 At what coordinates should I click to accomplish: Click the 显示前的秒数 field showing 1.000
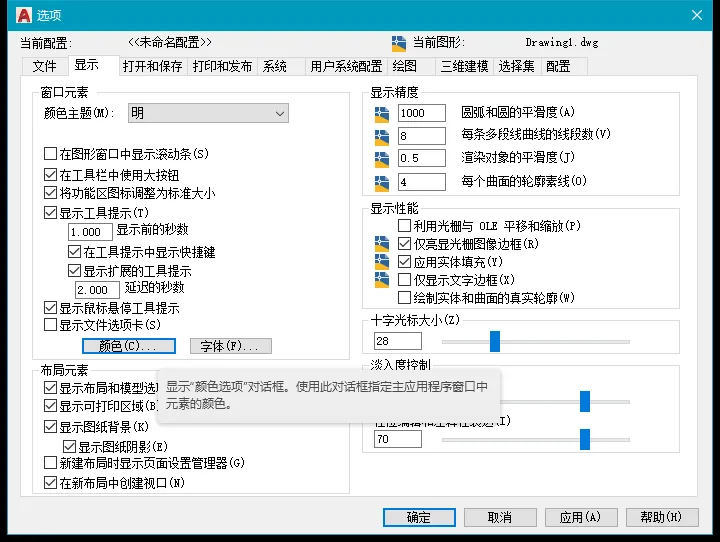pyautogui.click(x=90, y=232)
